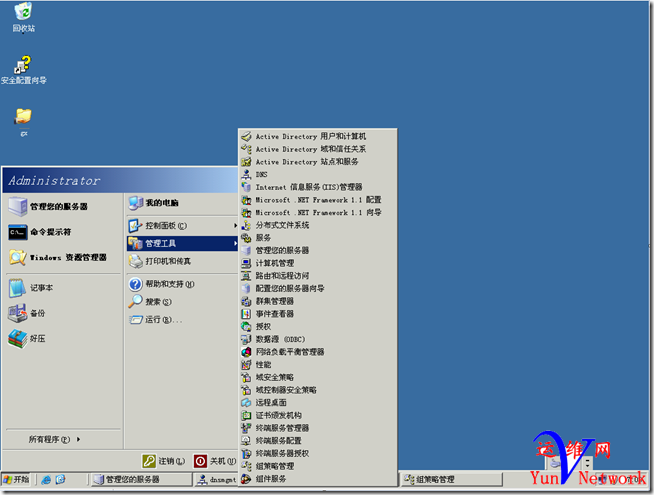This screenshot has height=495, width=654.
Task: Click the second quick launch icon after IE
Action: click(60, 480)
